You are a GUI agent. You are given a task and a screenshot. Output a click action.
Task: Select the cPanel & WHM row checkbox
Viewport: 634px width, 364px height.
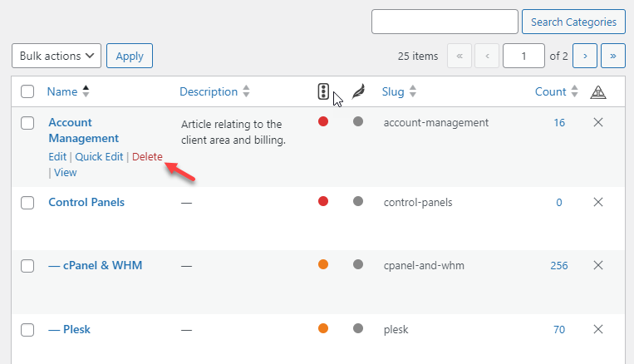tap(27, 266)
